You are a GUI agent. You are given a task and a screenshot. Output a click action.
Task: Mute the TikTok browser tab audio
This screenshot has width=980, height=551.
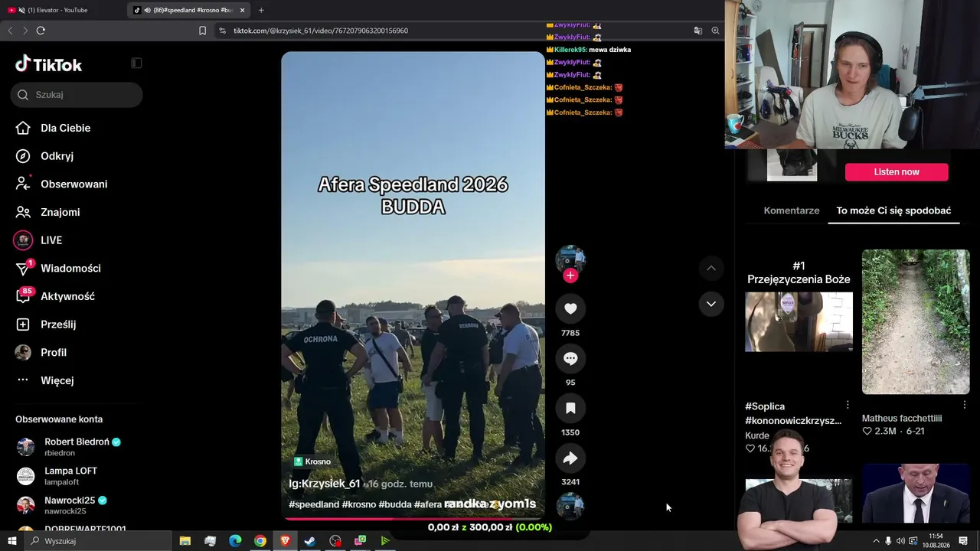pyautogui.click(x=147, y=10)
